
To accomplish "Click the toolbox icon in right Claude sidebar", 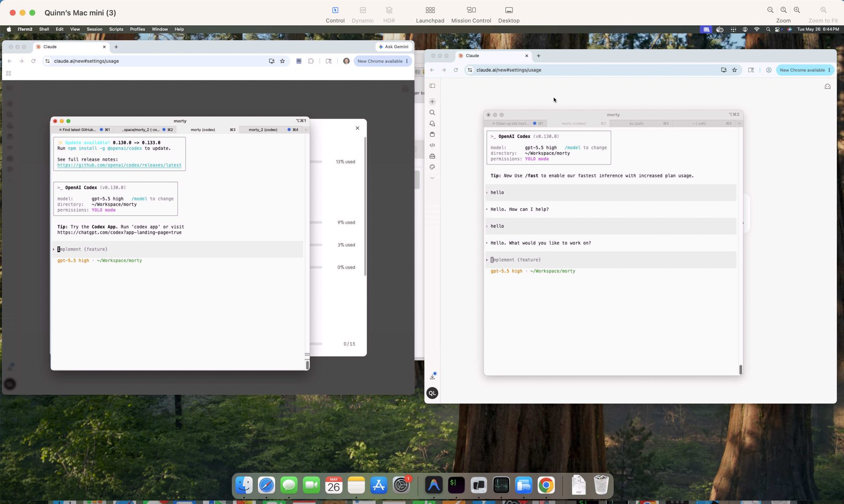I will click(x=432, y=156).
